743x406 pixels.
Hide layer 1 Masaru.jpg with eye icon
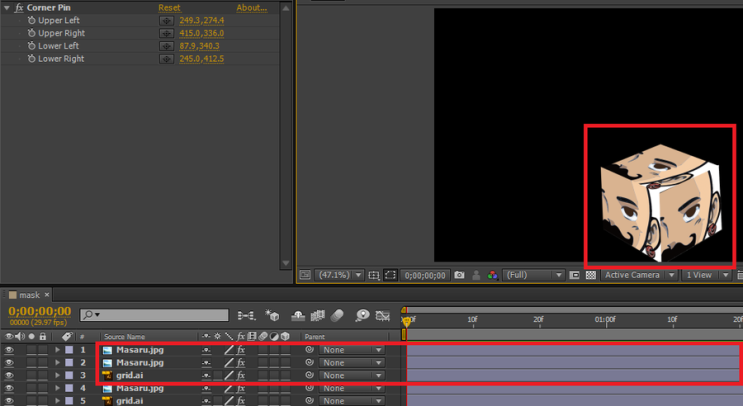coord(9,350)
